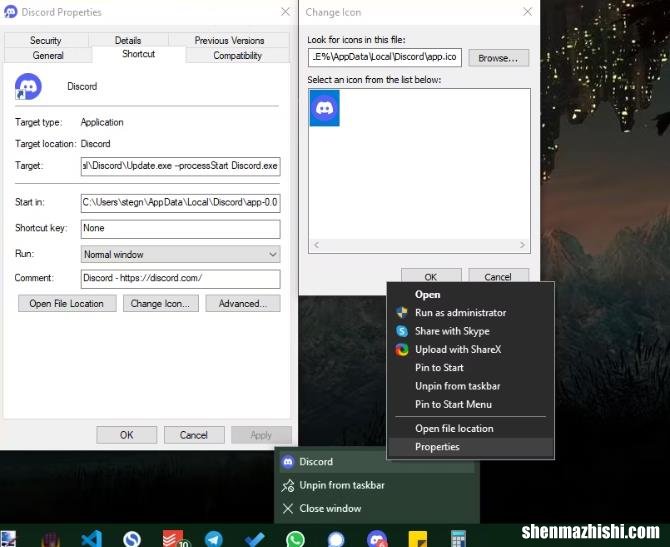Click the Open File Location button
Image resolution: width=670 pixels, height=547 pixels.
coord(67,303)
